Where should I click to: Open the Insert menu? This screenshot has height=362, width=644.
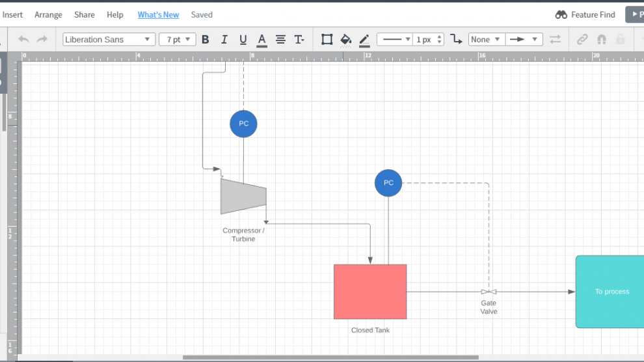pyautogui.click(x=12, y=15)
